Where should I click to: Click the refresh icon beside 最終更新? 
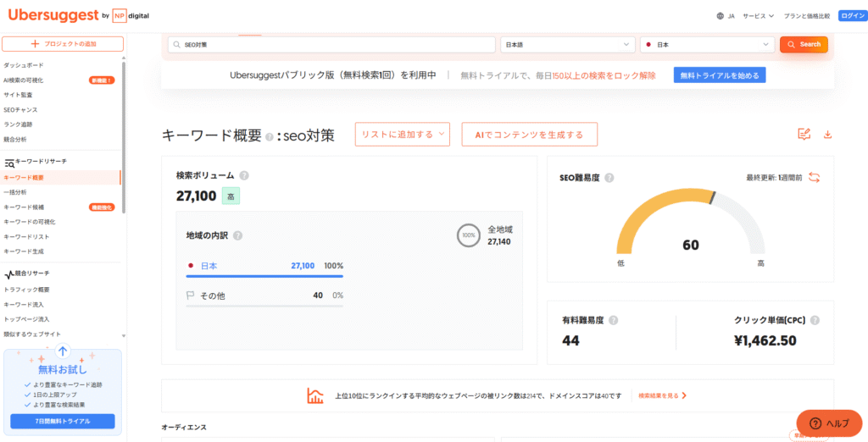point(815,177)
